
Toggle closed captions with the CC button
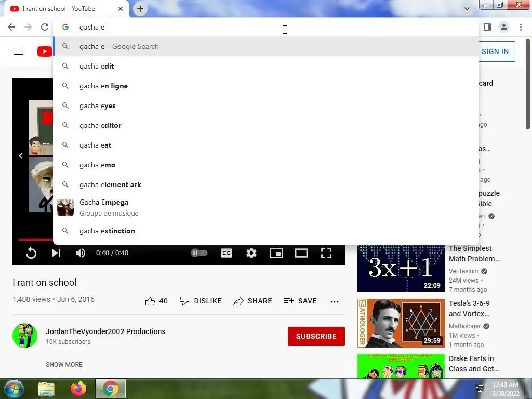[x=227, y=253]
